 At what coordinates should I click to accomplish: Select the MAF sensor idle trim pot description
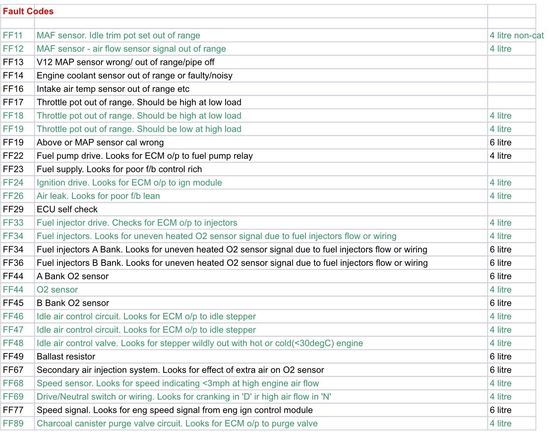pos(118,35)
